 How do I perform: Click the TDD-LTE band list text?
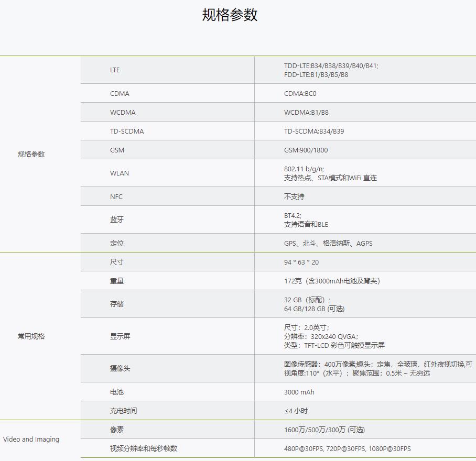331,66
